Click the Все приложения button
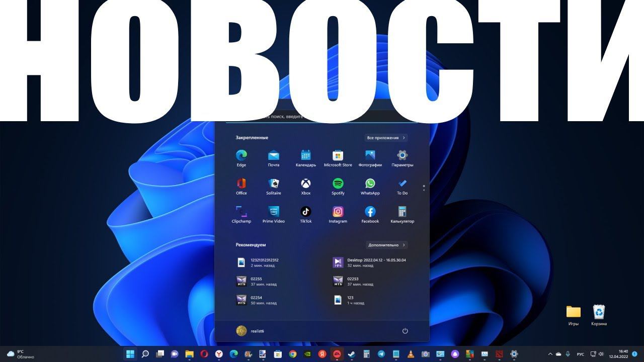 coord(386,138)
